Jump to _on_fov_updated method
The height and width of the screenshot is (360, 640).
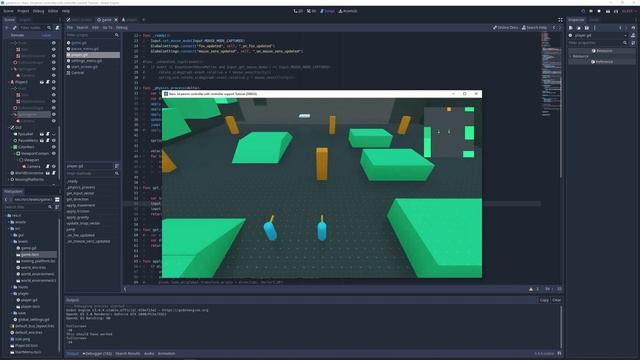[x=81, y=236]
